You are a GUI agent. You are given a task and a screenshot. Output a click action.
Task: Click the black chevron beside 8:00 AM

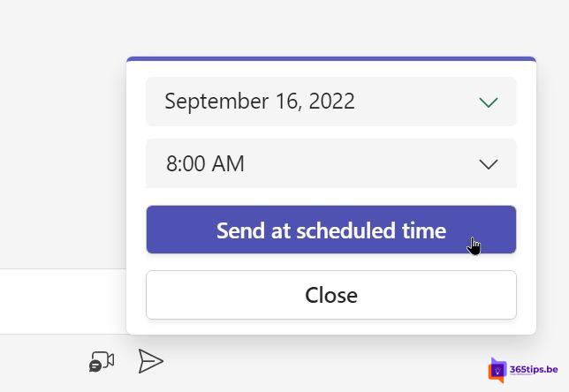tap(489, 164)
